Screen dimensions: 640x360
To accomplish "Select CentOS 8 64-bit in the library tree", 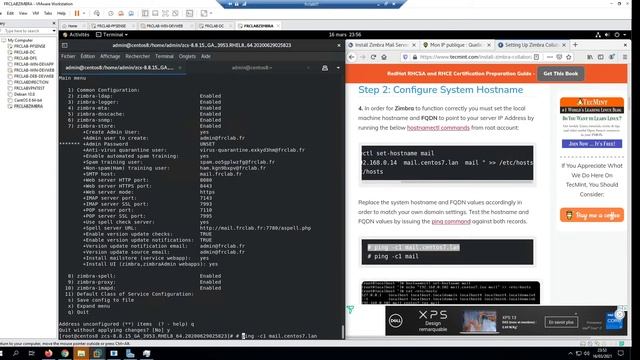I will coord(28,100).
